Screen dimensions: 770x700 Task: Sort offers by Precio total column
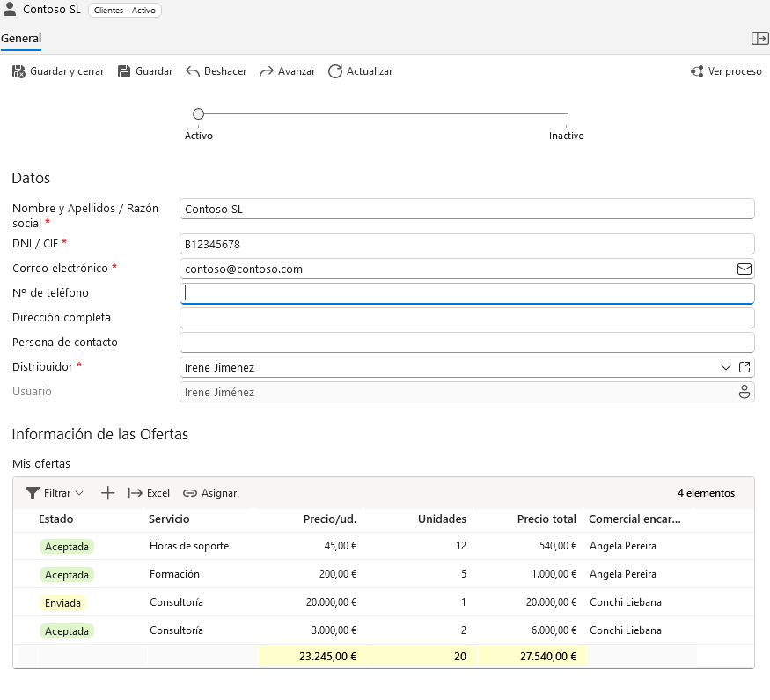point(546,519)
